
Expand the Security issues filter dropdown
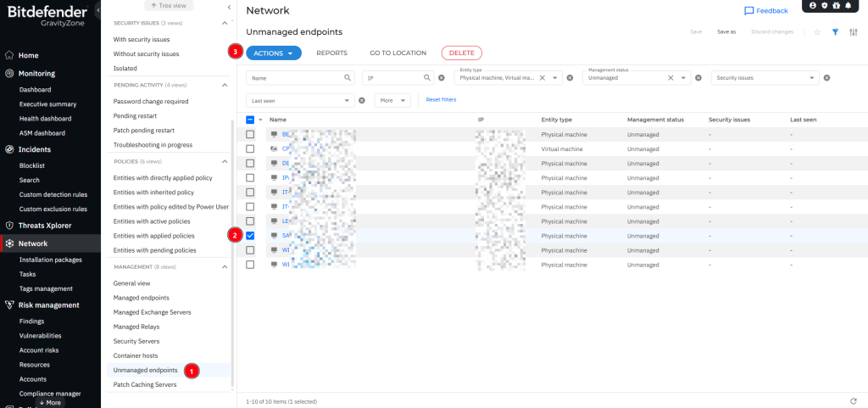(x=812, y=77)
